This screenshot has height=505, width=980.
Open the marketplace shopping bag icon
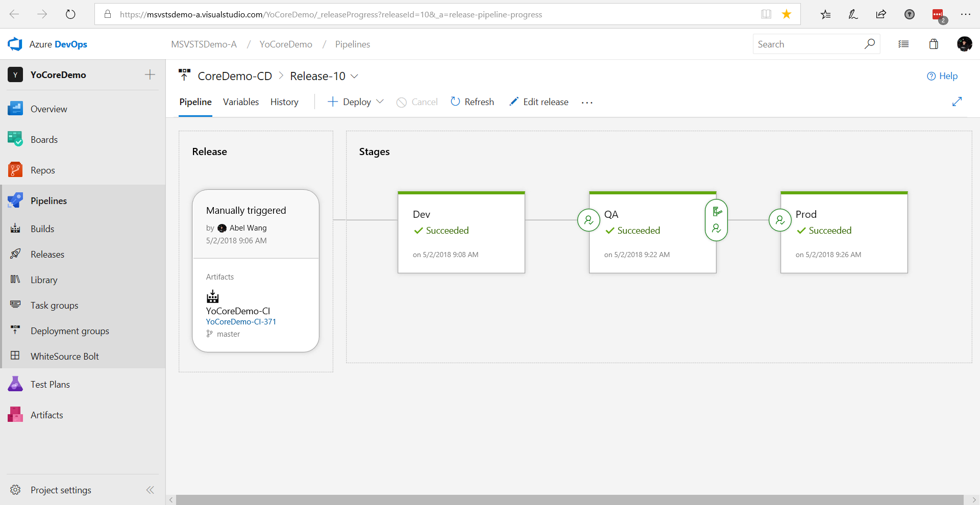[934, 44]
